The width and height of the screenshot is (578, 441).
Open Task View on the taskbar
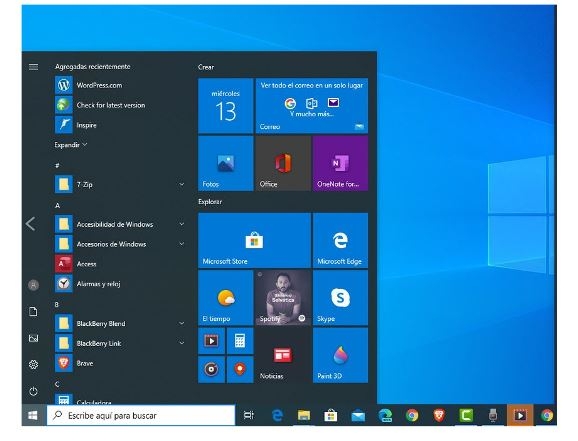pyautogui.click(x=249, y=416)
